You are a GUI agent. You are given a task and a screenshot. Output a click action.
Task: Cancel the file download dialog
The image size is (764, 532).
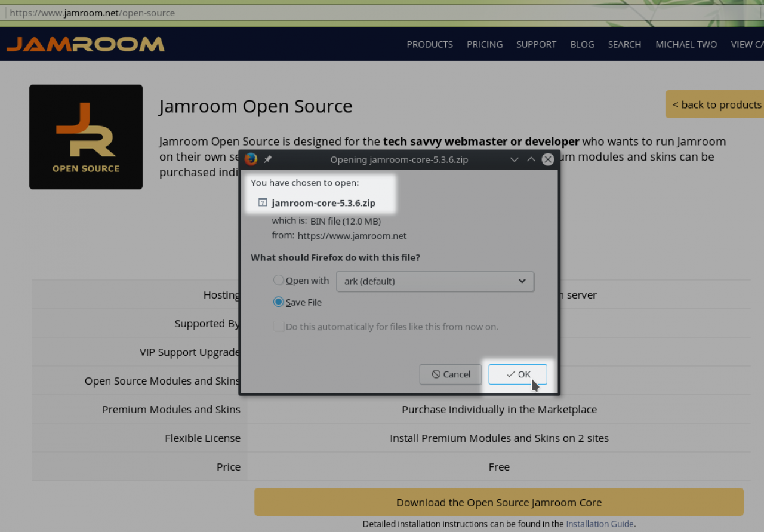pos(451,374)
